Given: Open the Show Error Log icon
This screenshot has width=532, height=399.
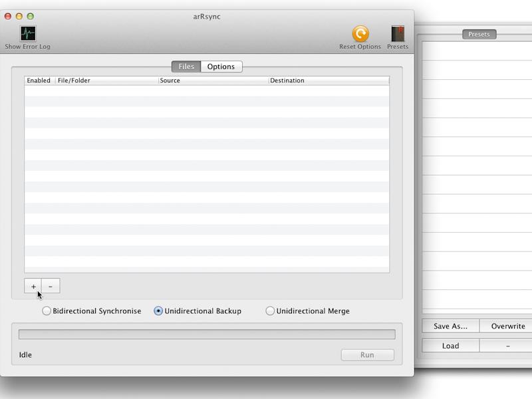Looking at the screenshot, I should (28, 34).
